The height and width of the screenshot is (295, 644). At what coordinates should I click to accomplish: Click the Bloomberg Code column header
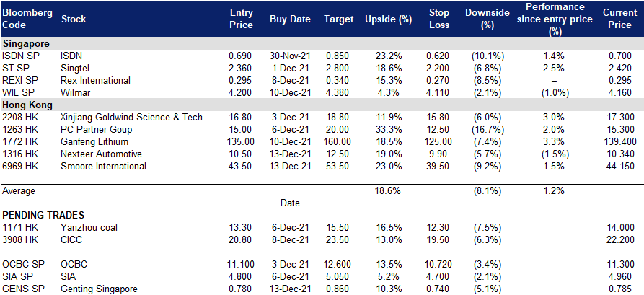tap(27, 19)
